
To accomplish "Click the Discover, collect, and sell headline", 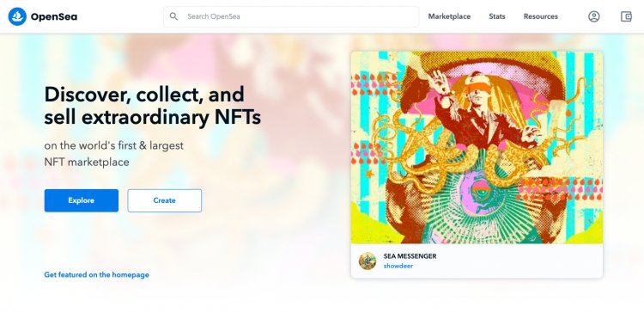I will pyautogui.click(x=152, y=106).
